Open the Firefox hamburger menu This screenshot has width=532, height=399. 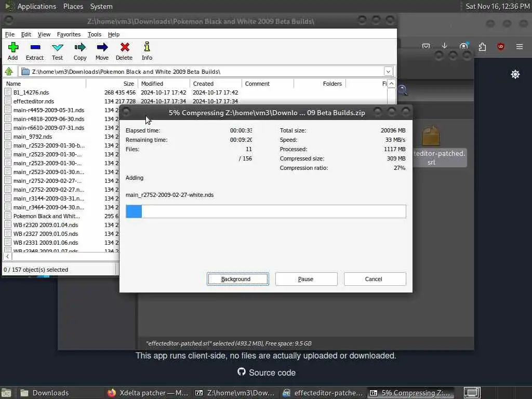[x=520, y=46]
